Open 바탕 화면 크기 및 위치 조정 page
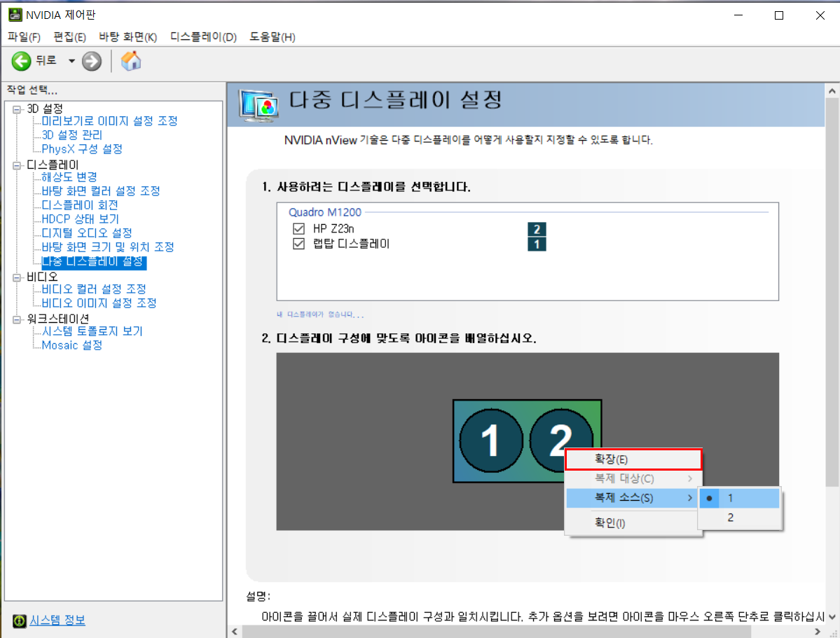The height and width of the screenshot is (638, 840). (x=108, y=247)
